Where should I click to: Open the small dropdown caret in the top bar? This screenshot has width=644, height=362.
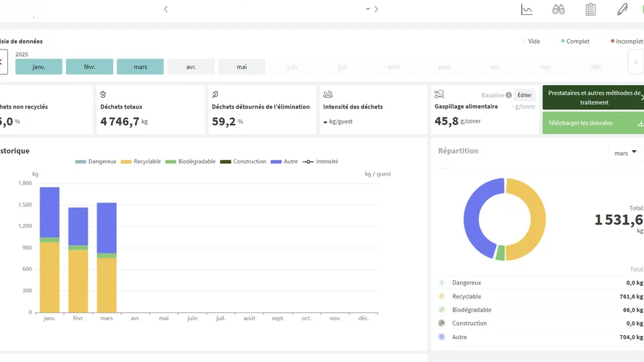click(368, 9)
